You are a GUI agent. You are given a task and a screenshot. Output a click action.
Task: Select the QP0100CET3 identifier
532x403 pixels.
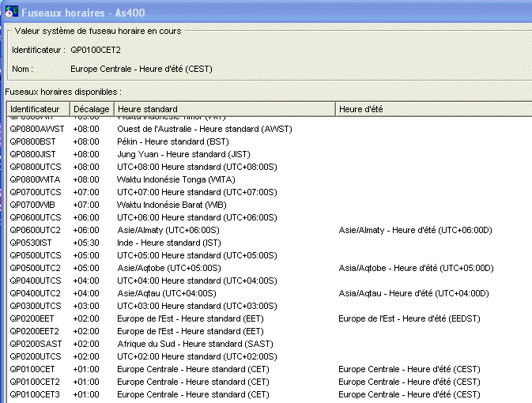pos(35,394)
